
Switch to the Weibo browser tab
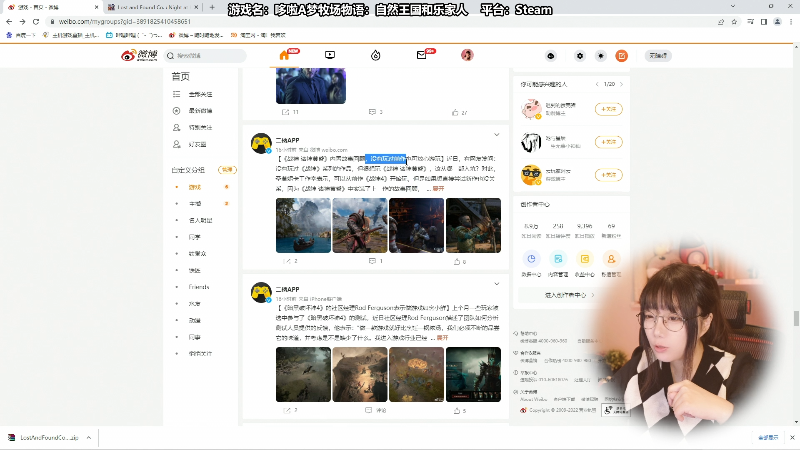tap(51, 7)
